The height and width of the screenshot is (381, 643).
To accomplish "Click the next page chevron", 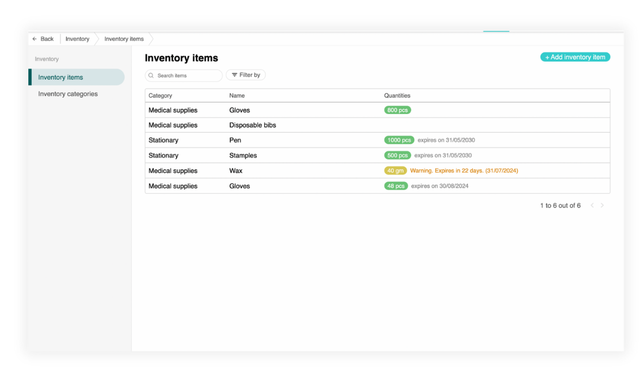I will click(602, 205).
